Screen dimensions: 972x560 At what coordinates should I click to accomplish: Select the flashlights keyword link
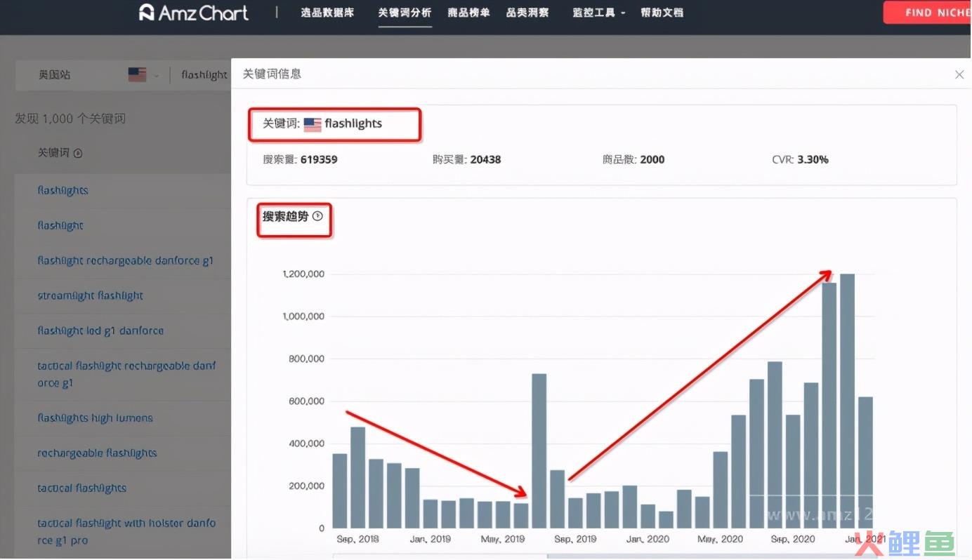63,190
